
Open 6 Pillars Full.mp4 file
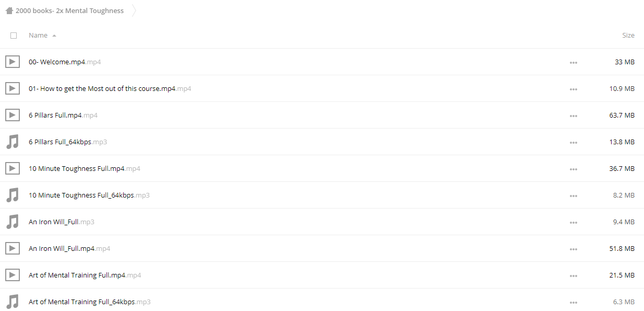pos(63,116)
